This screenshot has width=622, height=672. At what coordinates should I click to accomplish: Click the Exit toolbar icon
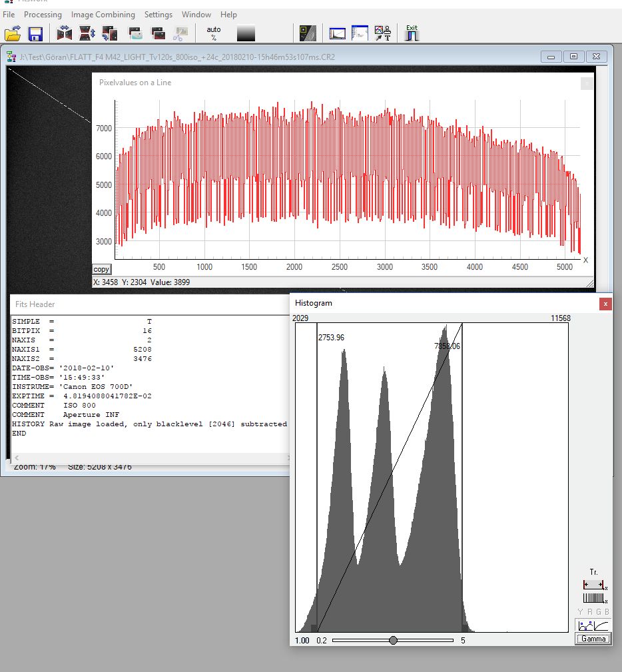pos(412,33)
